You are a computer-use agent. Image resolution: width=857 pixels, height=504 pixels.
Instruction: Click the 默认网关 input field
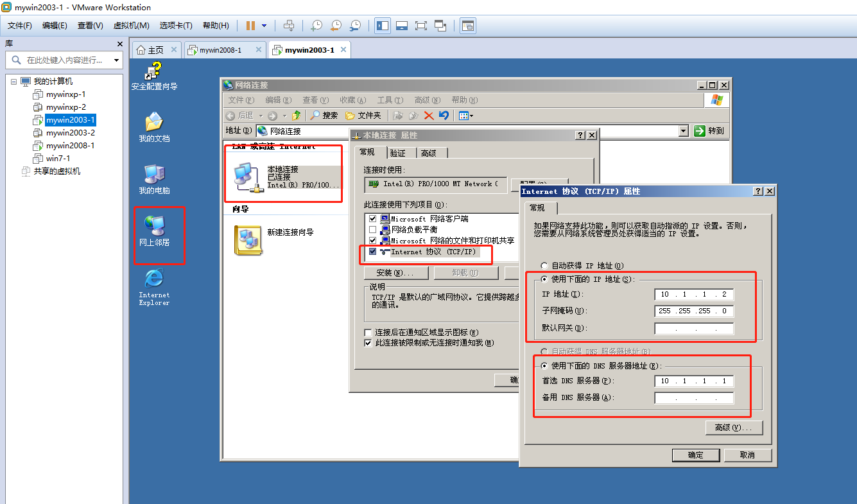click(x=694, y=328)
